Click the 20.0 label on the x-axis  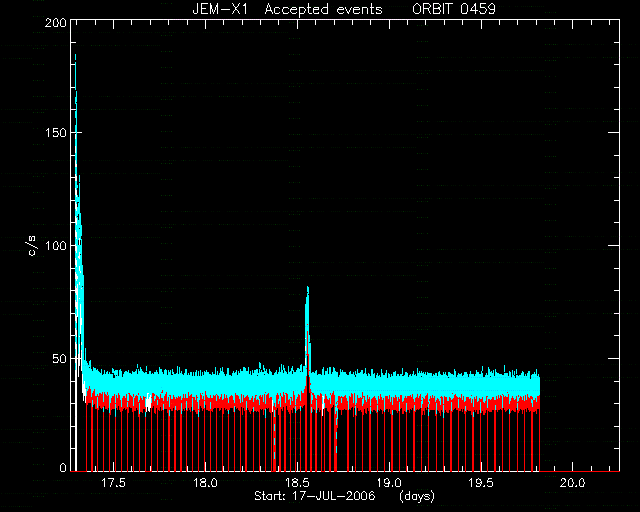[572, 483]
